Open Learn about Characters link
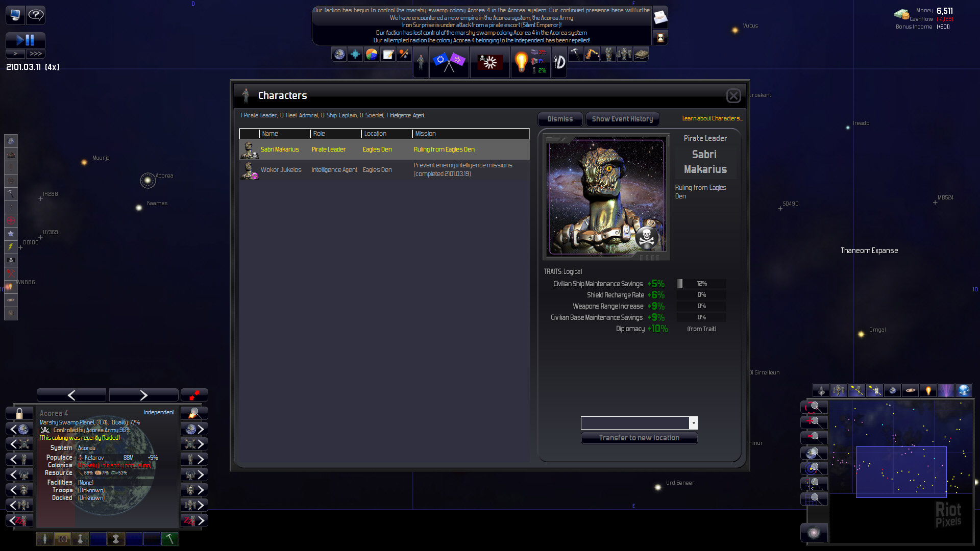 [x=712, y=118]
